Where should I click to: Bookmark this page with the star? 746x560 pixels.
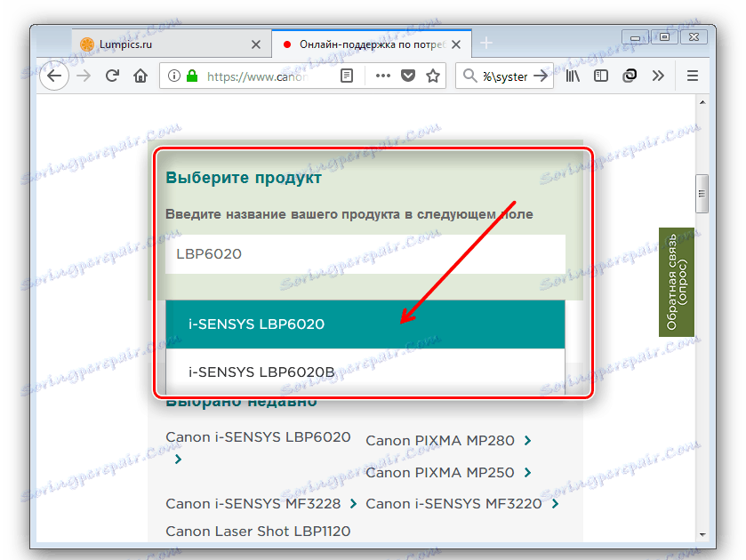[x=433, y=76]
